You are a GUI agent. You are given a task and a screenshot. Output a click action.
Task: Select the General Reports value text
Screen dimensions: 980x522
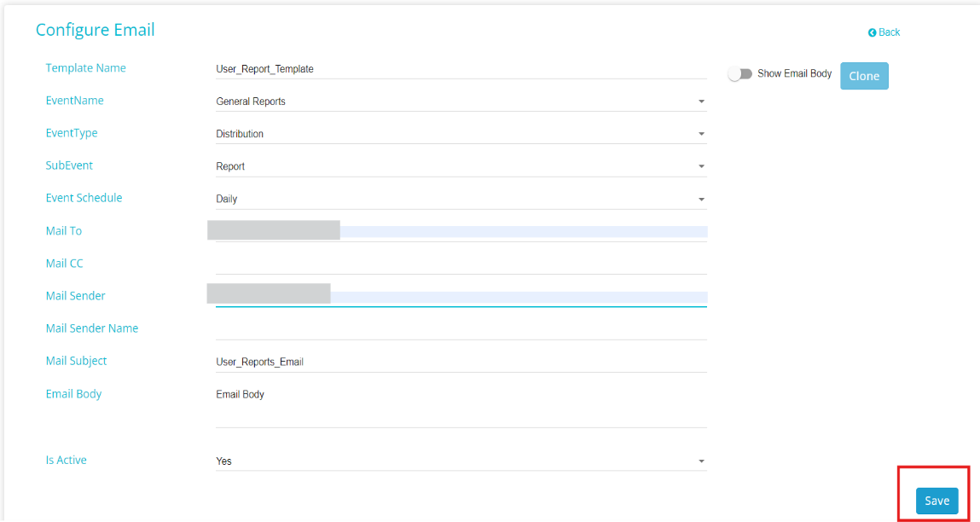[x=251, y=101]
